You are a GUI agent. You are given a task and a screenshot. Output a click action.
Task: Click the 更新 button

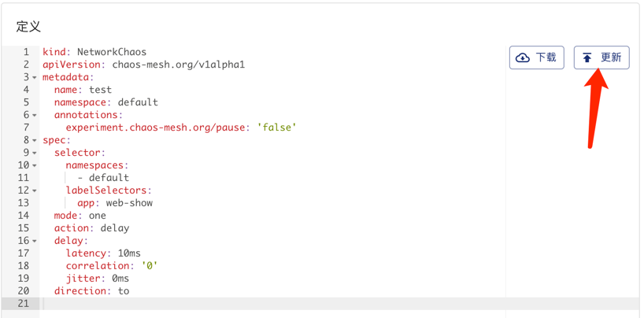click(601, 57)
